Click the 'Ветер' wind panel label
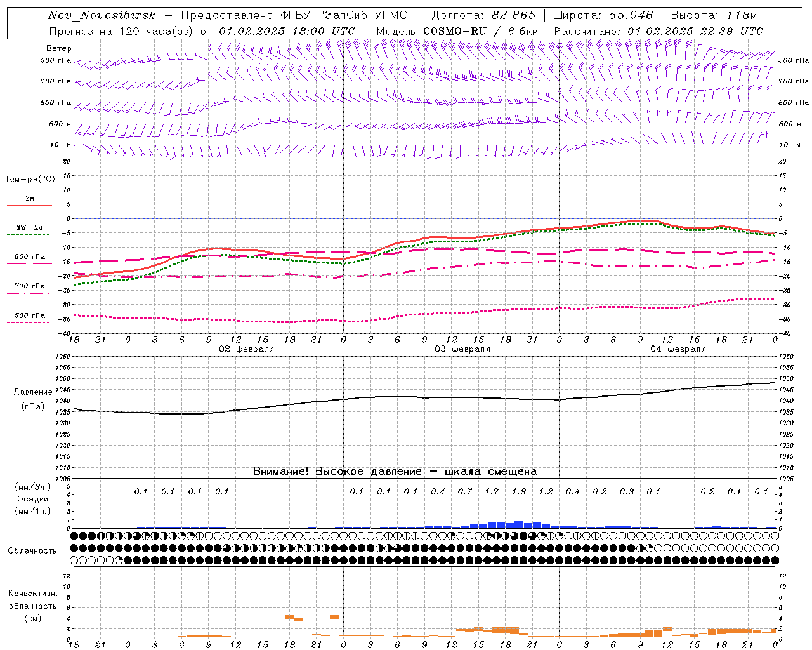 pyautogui.click(x=59, y=48)
